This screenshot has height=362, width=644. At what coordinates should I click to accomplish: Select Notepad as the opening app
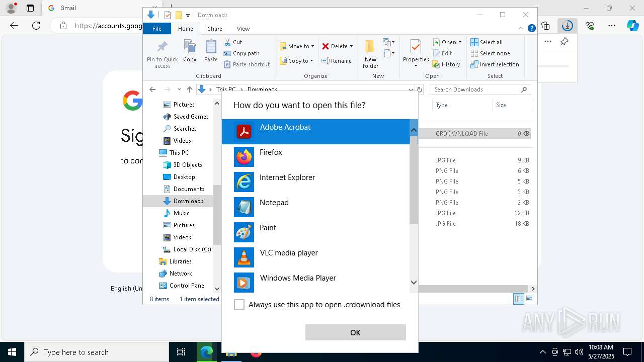315,207
